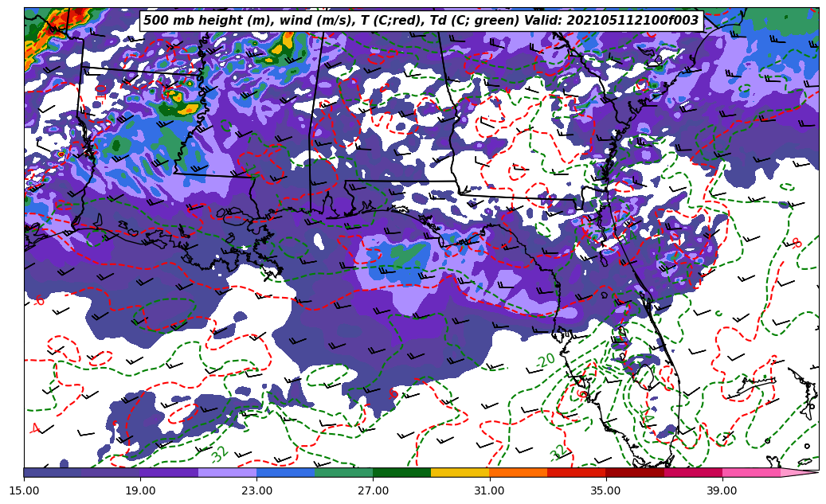This screenshot has height=504, width=826.
Task: Click the red -4 contour label at lower left
Action: (x=33, y=428)
